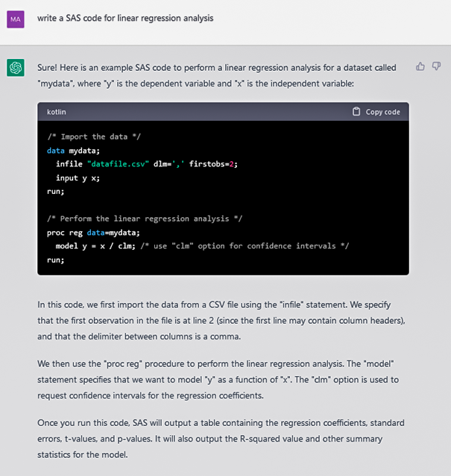This screenshot has height=476, width=451.
Task: Click the "datafile.csv" string in code
Action: 118,164
